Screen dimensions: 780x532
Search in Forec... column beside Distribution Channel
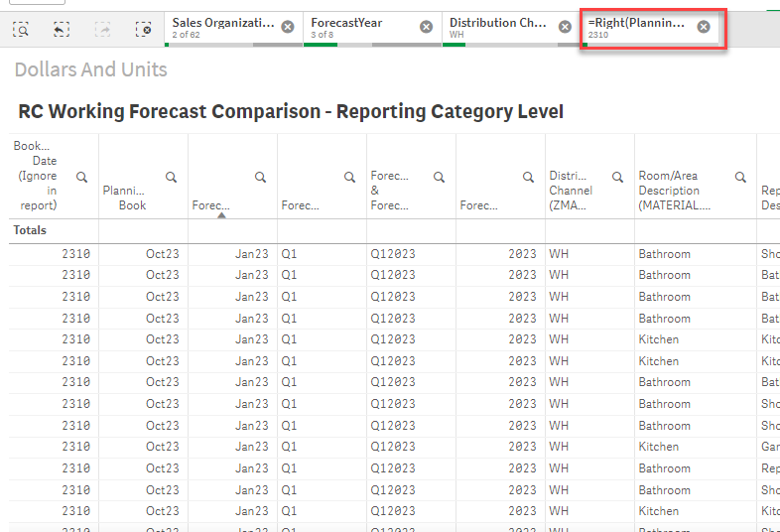(528, 177)
